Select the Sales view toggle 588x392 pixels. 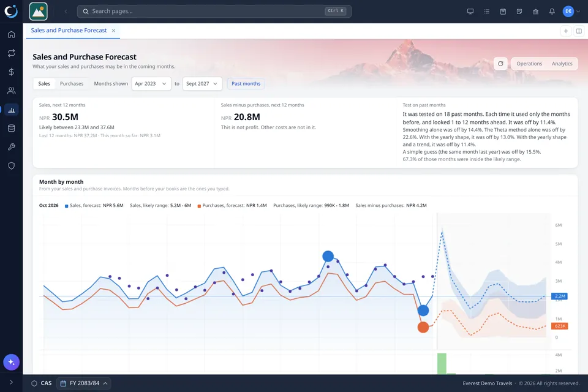[44, 84]
